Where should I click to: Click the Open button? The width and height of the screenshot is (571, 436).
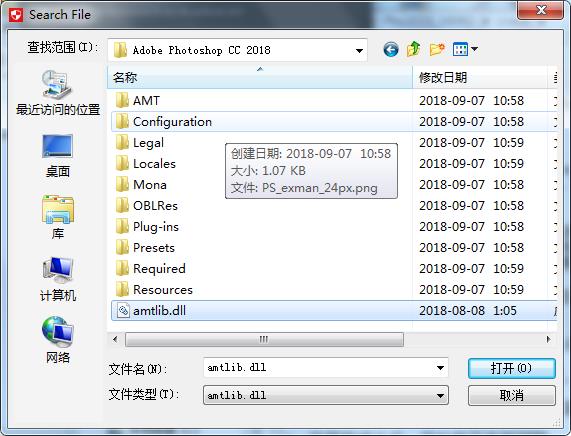pyautogui.click(x=512, y=368)
